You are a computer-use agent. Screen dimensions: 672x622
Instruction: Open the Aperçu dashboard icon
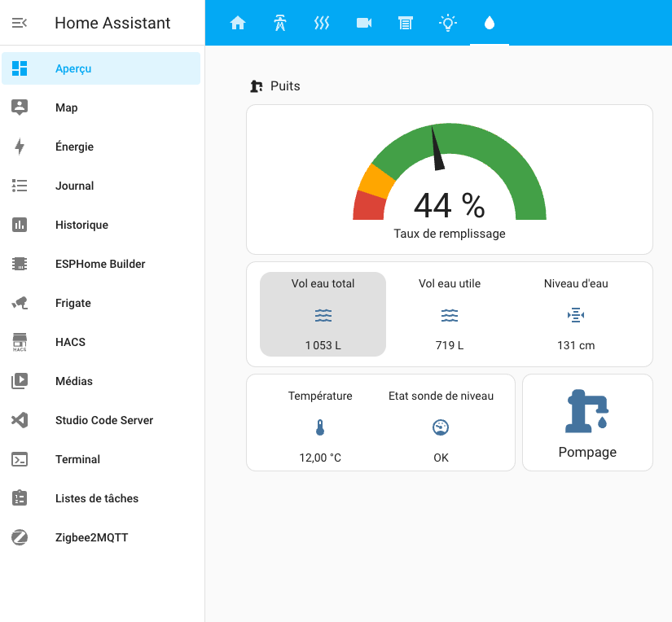pyautogui.click(x=20, y=68)
